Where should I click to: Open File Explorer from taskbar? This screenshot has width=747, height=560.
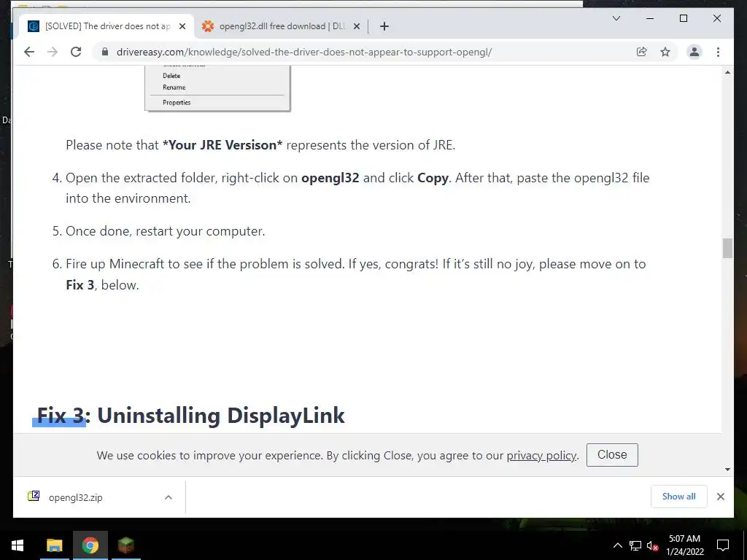54,545
